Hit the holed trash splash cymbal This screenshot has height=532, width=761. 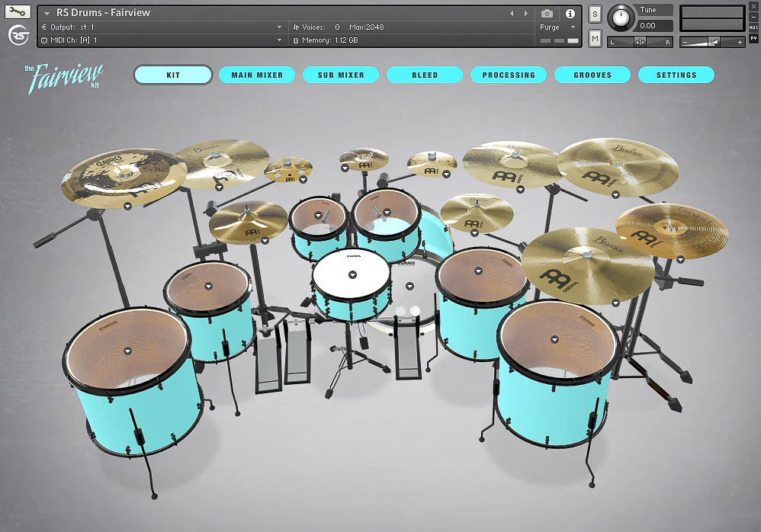coord(287,170)
